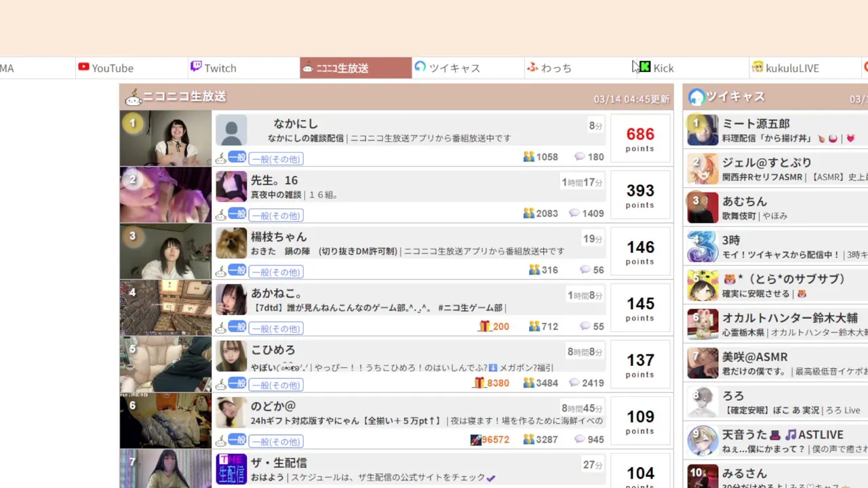The height and width of the screenshot is (488, 868).
Task: Click 一般(その他) tag in のどか@ row
Action: click(275, 441)
